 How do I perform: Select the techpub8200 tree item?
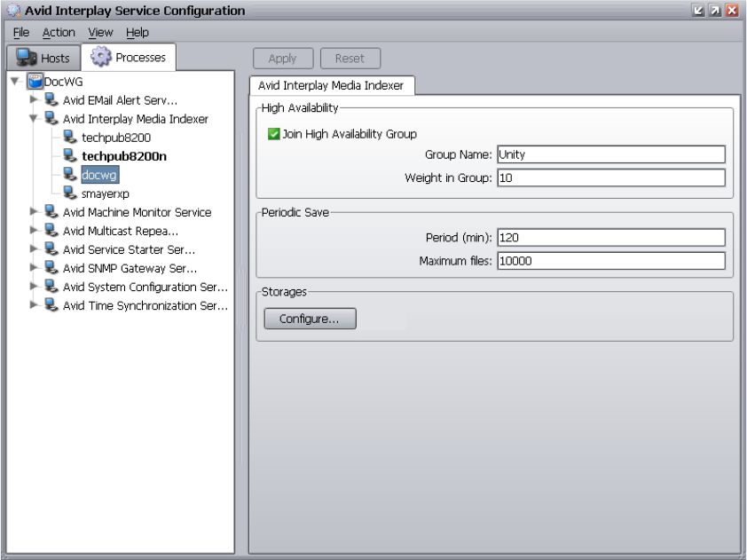point(116,138)
